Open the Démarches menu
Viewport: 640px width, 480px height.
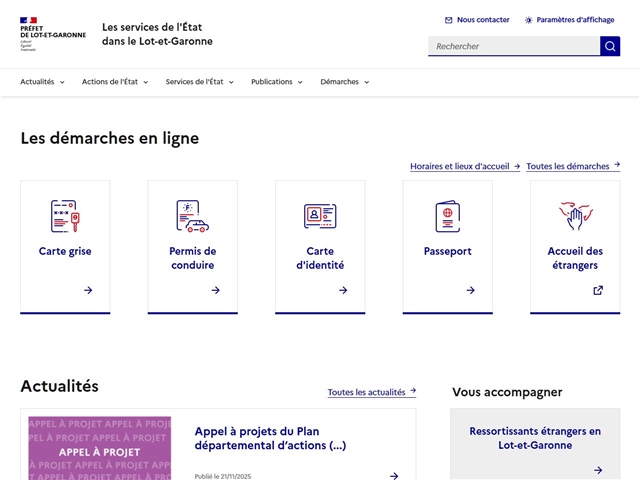point(345,82)
